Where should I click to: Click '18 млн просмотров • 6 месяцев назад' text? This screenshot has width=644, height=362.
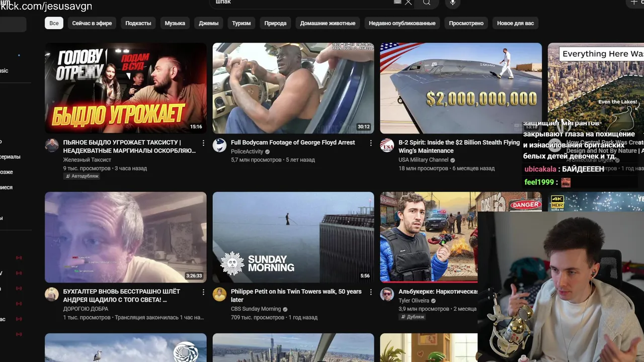pos(446,168)
